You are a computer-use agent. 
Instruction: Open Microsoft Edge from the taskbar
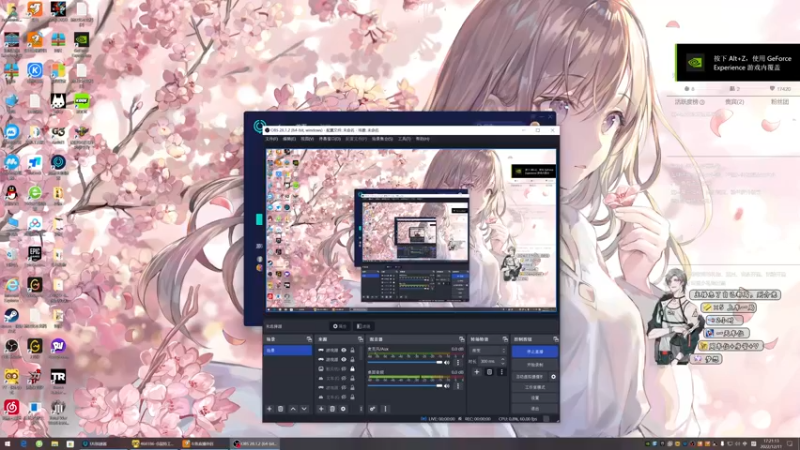(x=23, y=444)
